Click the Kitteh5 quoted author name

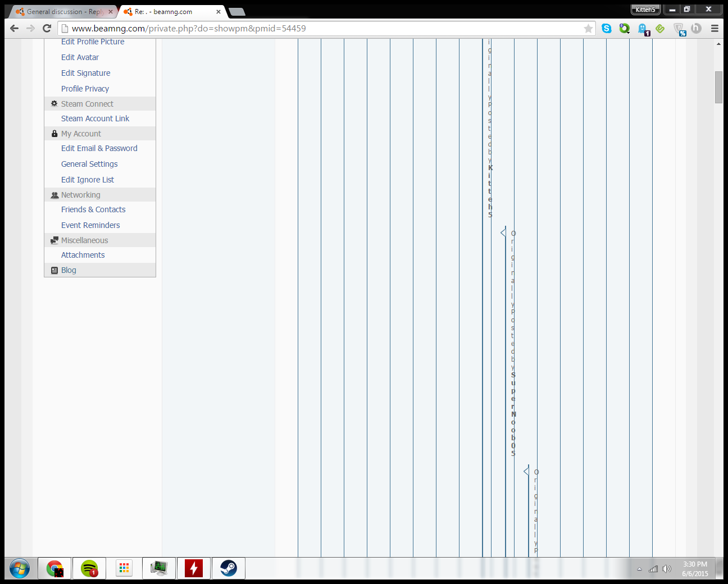tap(490, 191)
